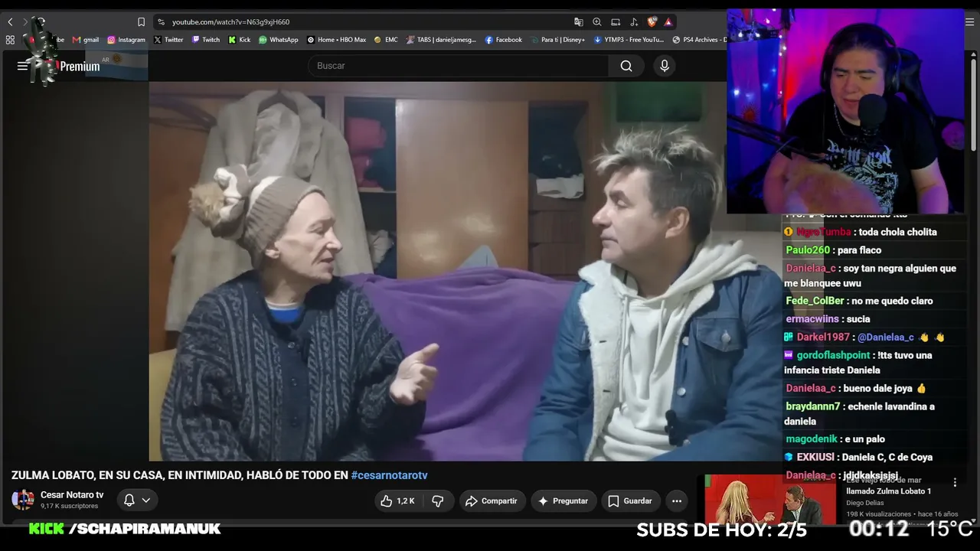Open the Instagram bookmark

coord(126,40)
